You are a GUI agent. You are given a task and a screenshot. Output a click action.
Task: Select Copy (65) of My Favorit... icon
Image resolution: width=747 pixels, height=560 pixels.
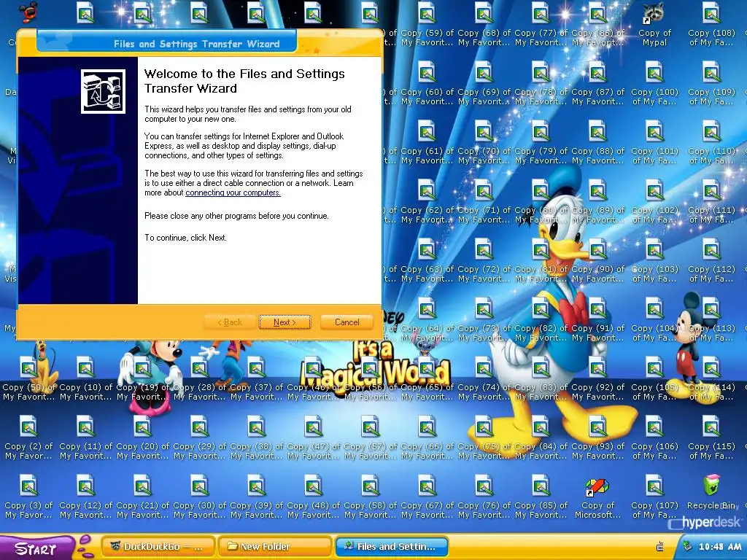click(427, 367)
